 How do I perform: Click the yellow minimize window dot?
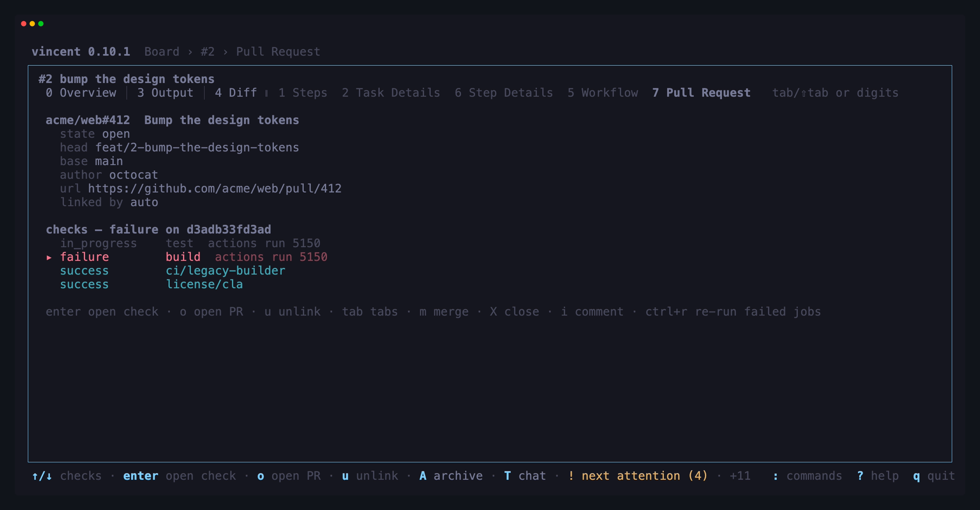click(32, 24)
